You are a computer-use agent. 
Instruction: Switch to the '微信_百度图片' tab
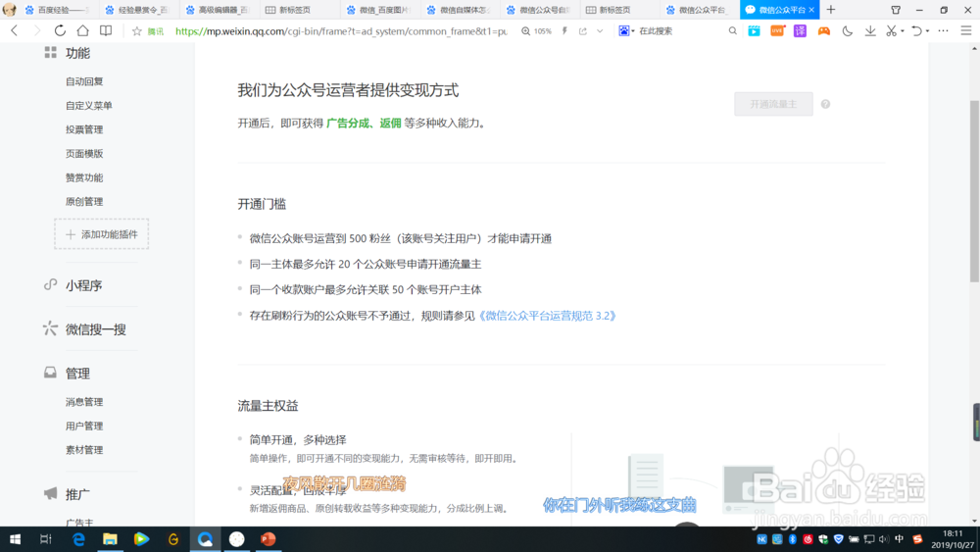[x=379, y=10]
